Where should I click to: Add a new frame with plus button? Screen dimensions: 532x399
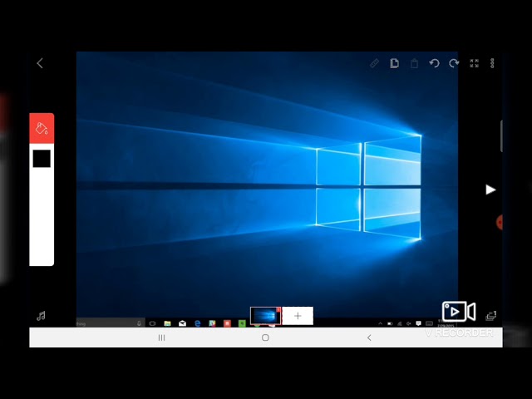(298, 316)
